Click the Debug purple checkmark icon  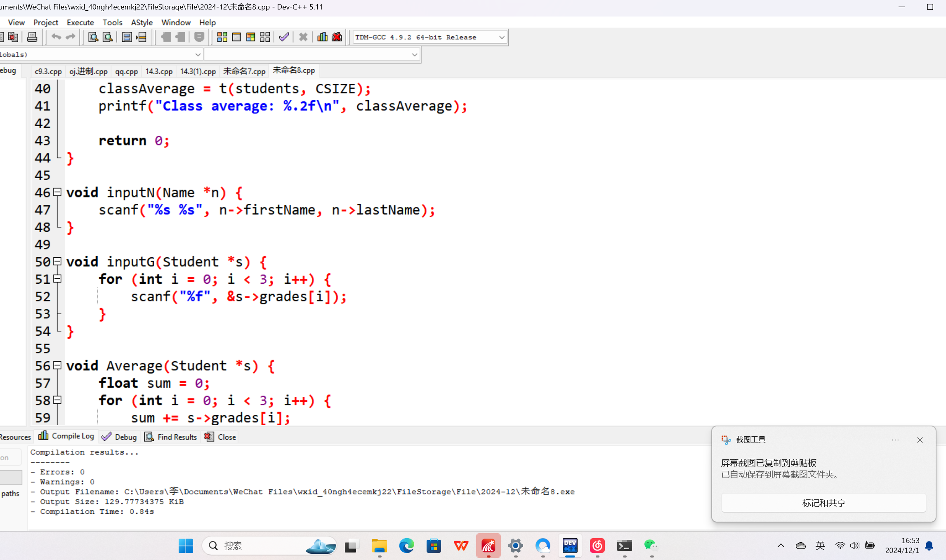click(x=284, y=37)
